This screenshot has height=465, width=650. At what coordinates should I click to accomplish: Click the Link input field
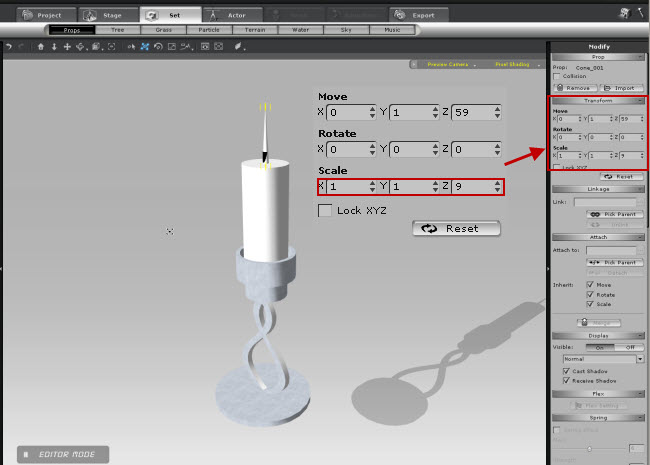(605, 202)
